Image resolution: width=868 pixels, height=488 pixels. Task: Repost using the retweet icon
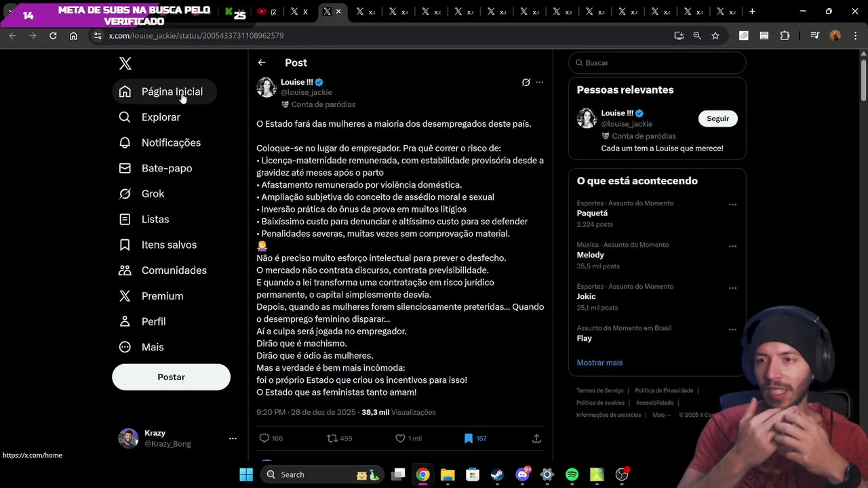(x=332, y=439)
